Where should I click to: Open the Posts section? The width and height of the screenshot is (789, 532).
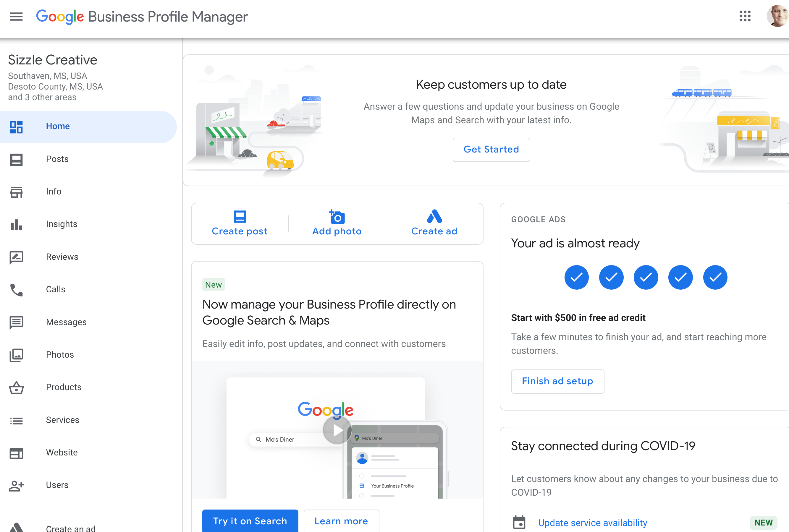(x=88, y=160)
